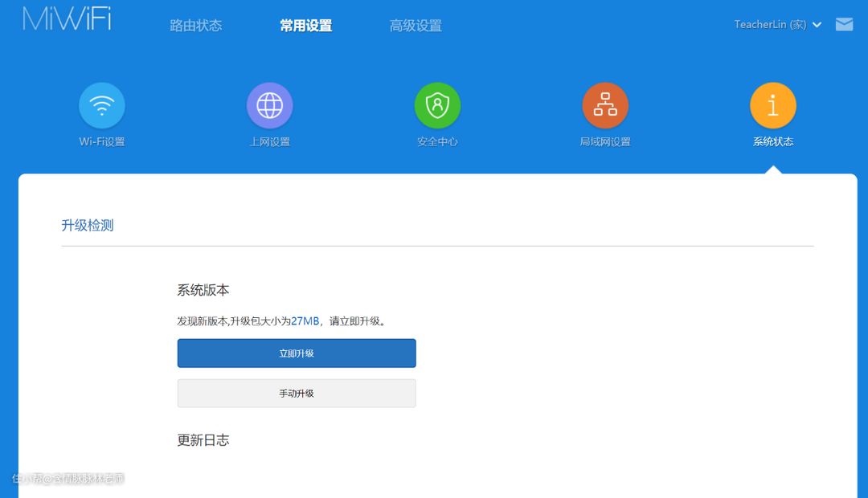Select the 常用设置 tab
The image size is (868, 498).
pos(305,26)
